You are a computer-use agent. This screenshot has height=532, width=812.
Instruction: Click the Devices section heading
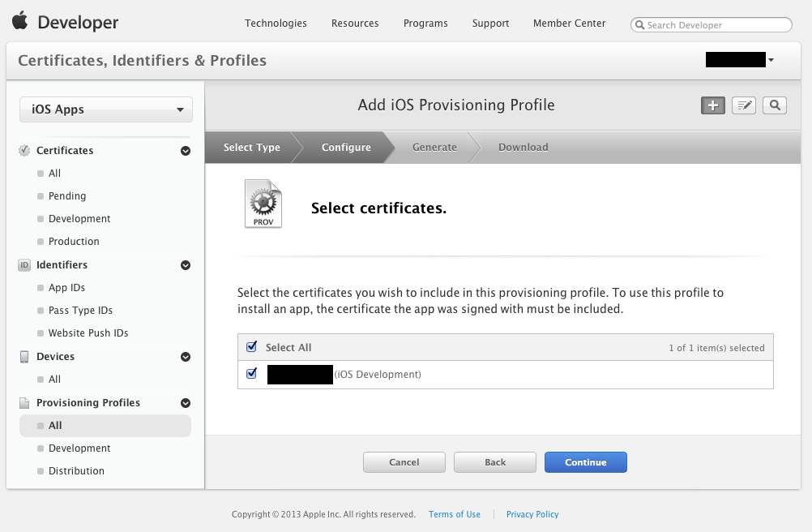[55, 357]
